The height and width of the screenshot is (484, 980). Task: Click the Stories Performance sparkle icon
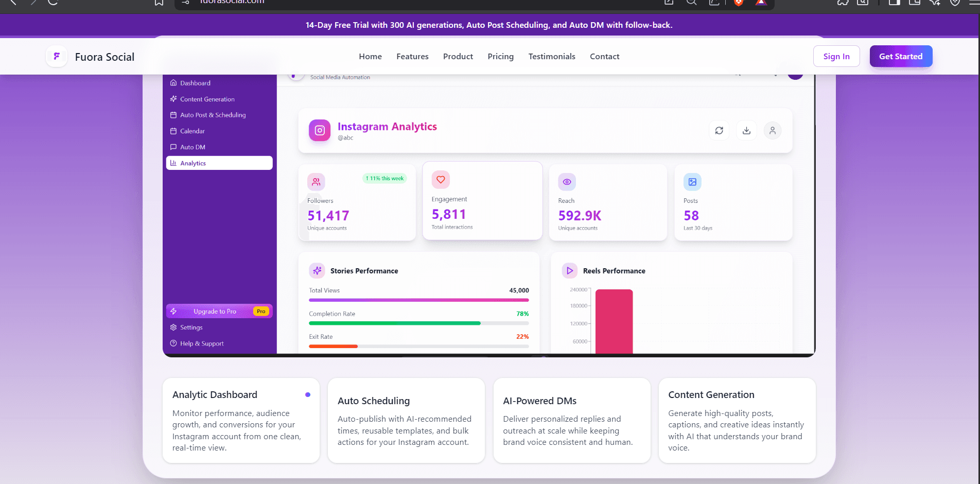coord(317,270)
